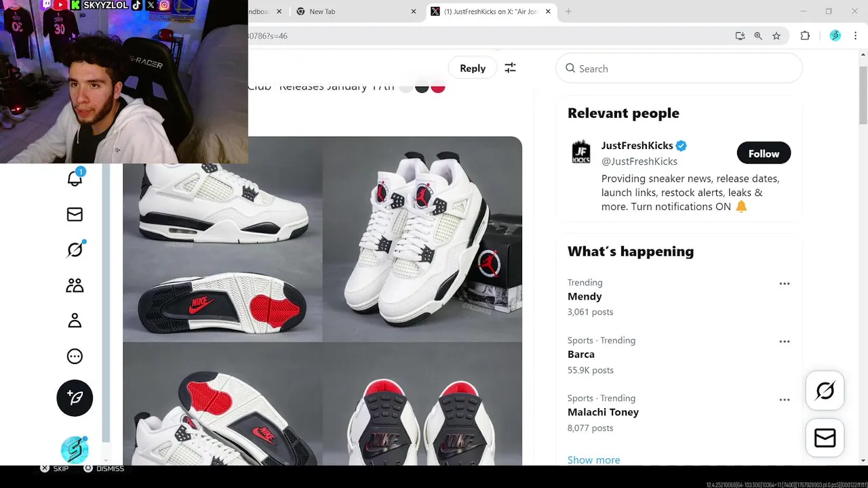
Task: Open Profile person icon in sidebar
Action: click(75, 321)
